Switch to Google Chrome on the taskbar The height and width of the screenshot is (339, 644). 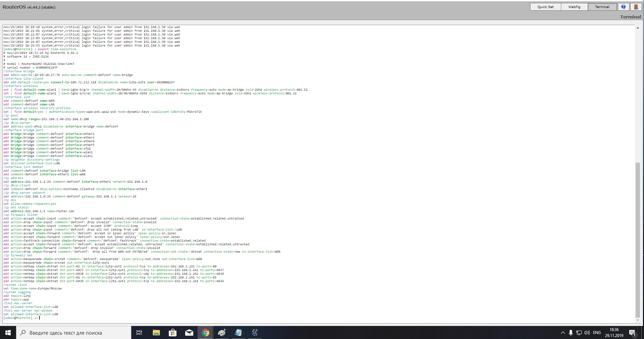click(x=205, y=333)
